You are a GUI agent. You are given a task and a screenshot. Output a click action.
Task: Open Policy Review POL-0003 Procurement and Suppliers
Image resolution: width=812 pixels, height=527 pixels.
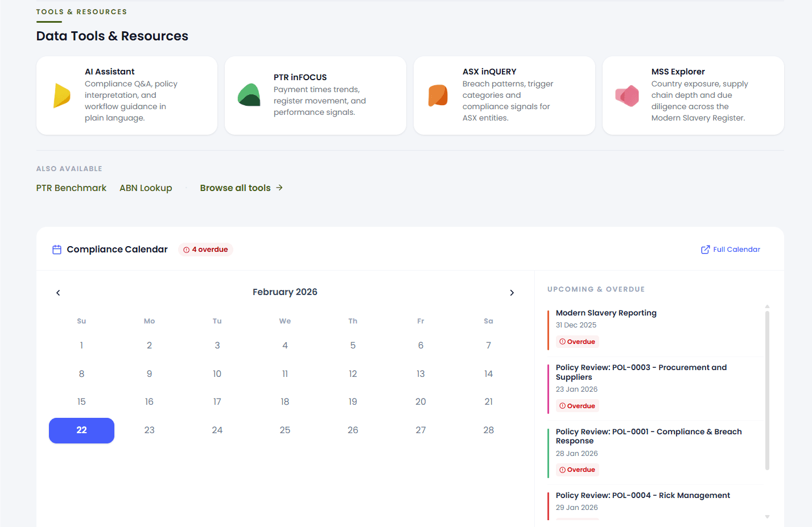coord(641,372)
